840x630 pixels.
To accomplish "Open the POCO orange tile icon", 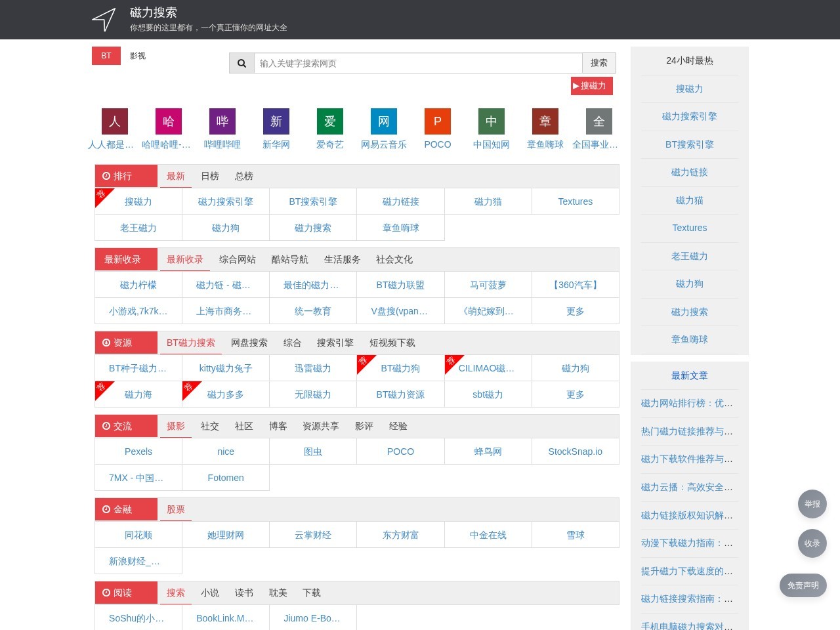I will (x=438, y=121).
